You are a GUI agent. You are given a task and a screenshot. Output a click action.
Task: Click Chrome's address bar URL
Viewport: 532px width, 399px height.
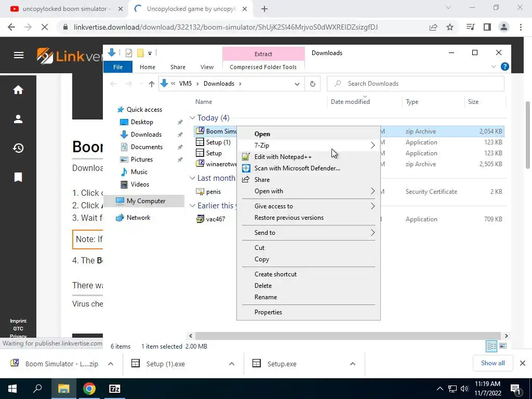click(225, 27)
